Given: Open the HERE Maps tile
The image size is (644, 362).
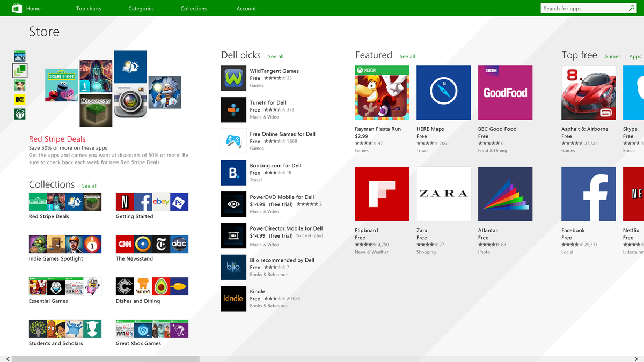Looking at the screenshot, I should 443,92.
